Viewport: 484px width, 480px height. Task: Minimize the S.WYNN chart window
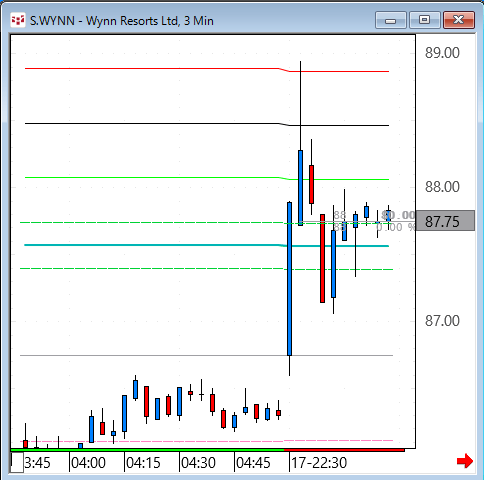click(391, 20)
